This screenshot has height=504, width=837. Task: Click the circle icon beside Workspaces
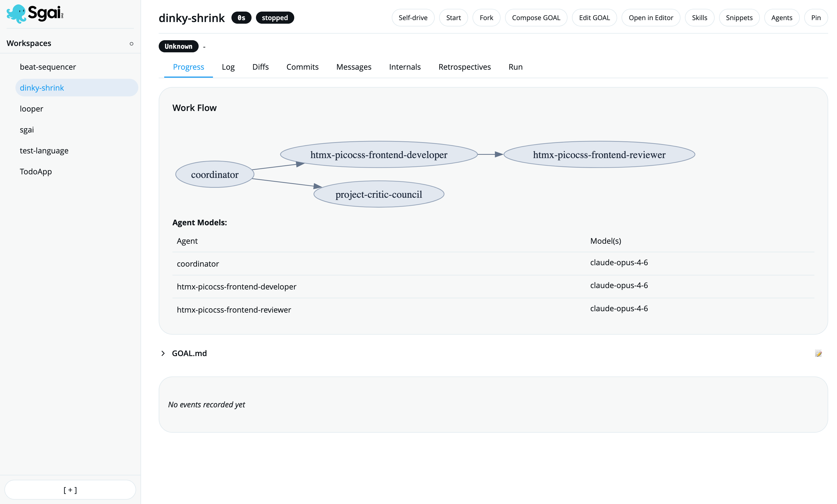[131, 44]
